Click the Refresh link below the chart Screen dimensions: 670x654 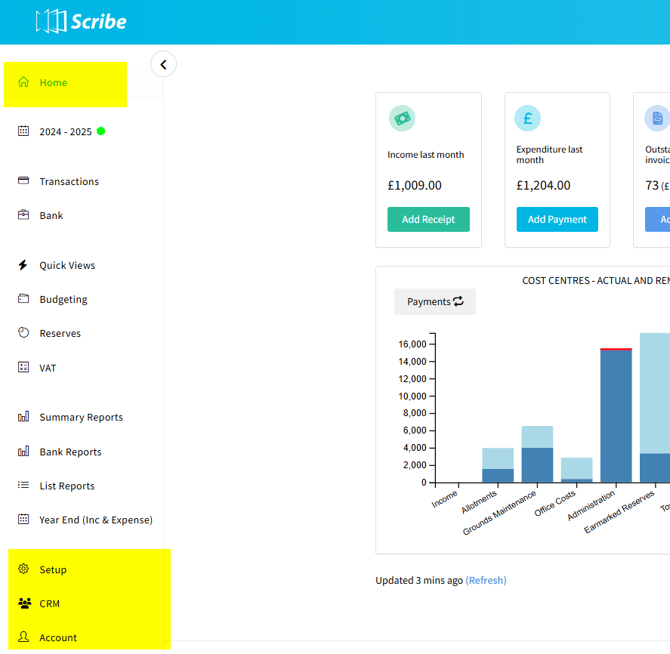point(486,580)
